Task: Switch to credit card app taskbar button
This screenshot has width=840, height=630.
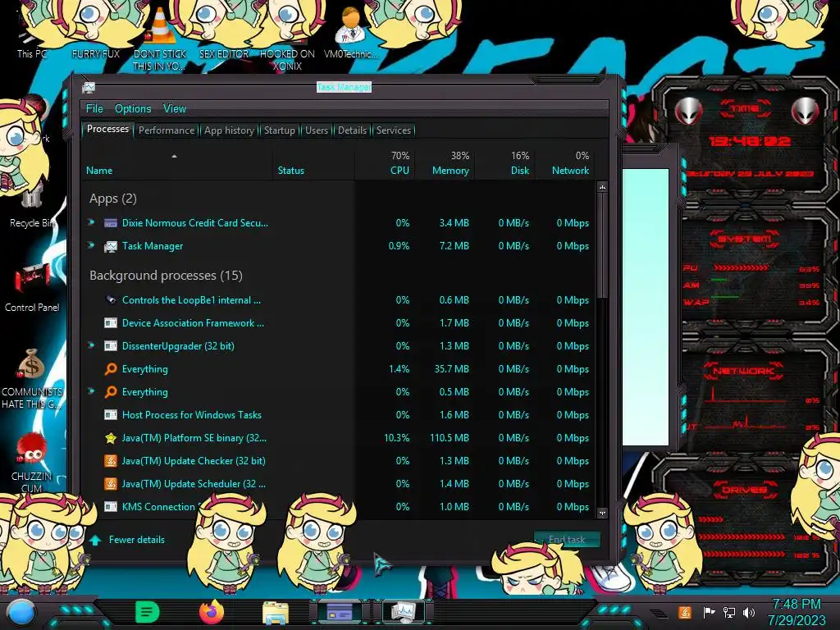Action: coord(340,611)
